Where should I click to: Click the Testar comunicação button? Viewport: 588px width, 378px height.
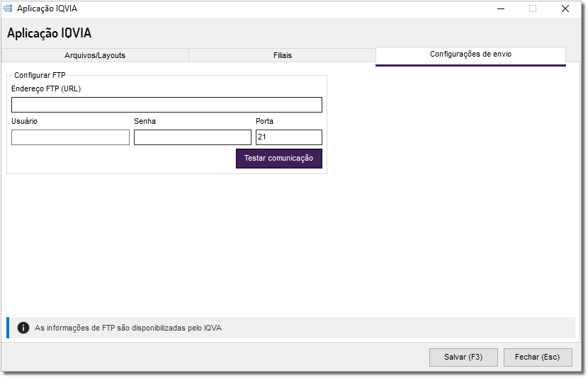(279, 159)
